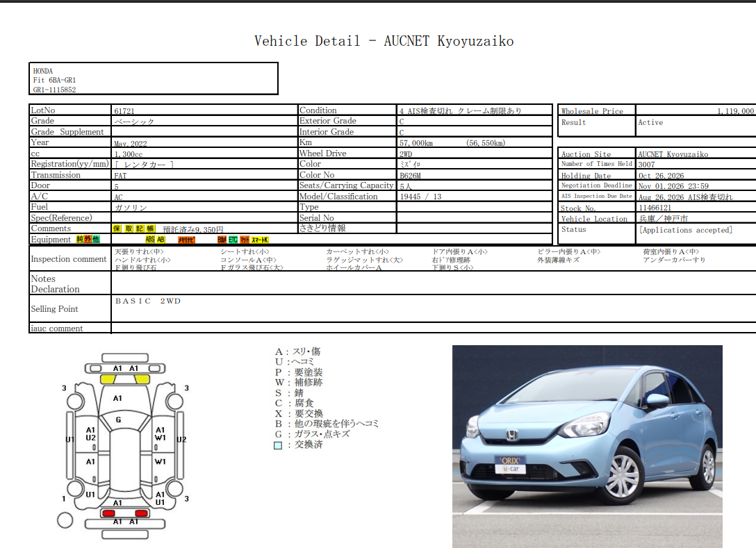Click the spare tire circle on the diagram
This screenshot has height=548, width=756.
click(65, 520)
